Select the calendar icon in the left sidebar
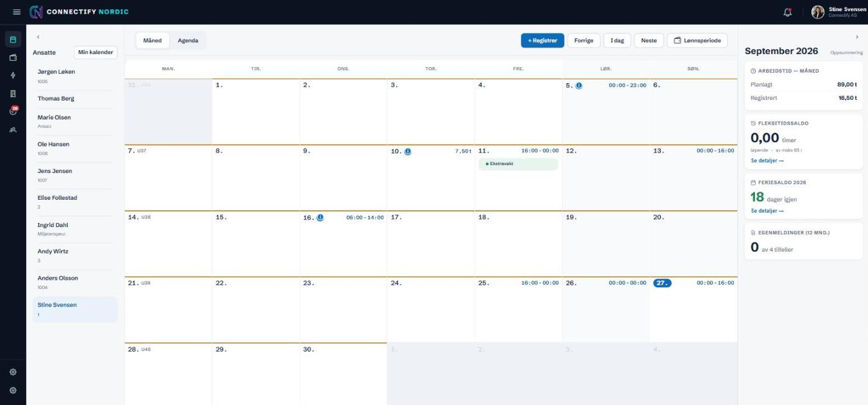The width and height of the screenshot is (868, 405). pos(13,39)
